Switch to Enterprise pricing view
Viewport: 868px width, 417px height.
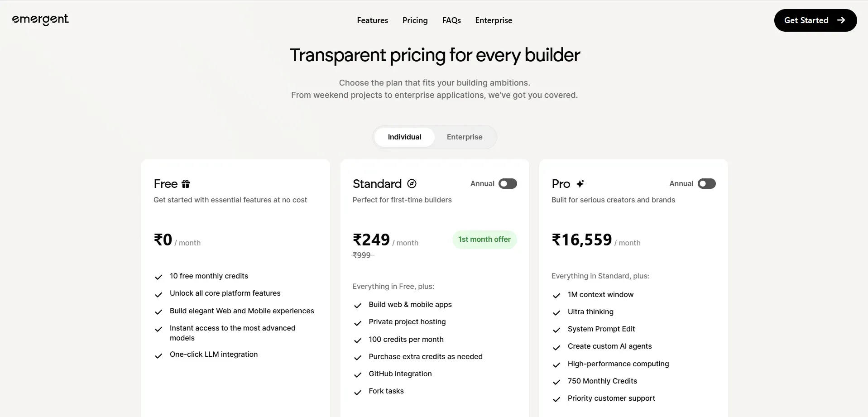[x=464, y=137]
